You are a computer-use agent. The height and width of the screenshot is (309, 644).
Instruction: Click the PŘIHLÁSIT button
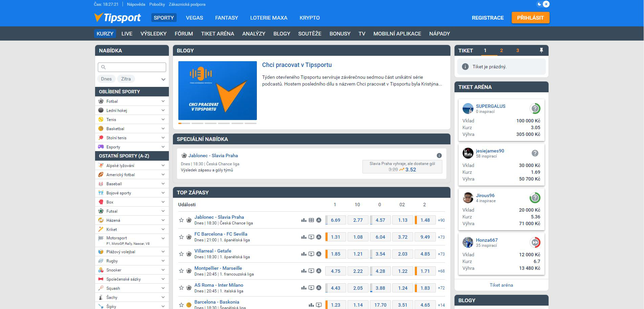coord(530,18)
